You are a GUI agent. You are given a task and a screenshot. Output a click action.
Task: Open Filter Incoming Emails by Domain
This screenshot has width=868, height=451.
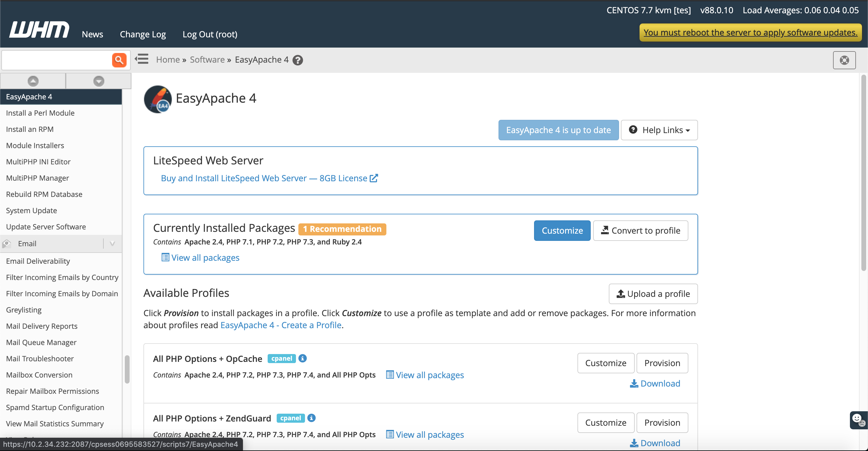tap(62, 294)
